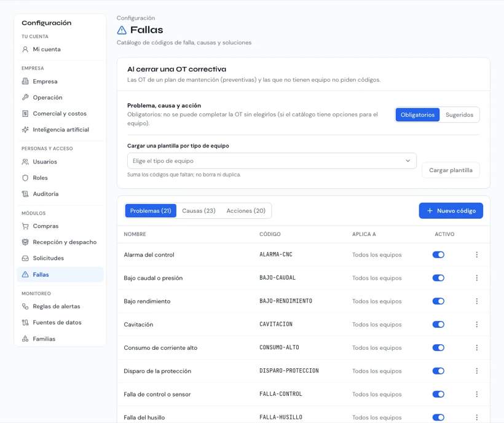
Task: Switch to the Acciones (20) tab
Action: (246, 210)
